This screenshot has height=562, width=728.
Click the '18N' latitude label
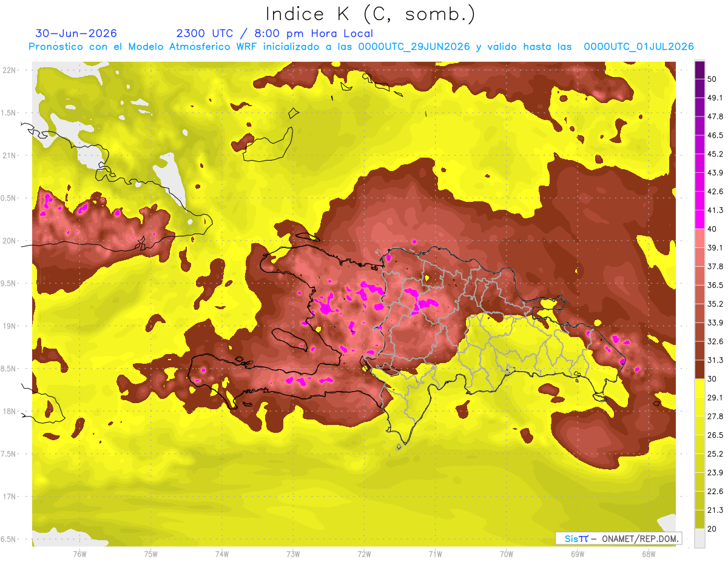pyautogui.click(x=8, y=411)
